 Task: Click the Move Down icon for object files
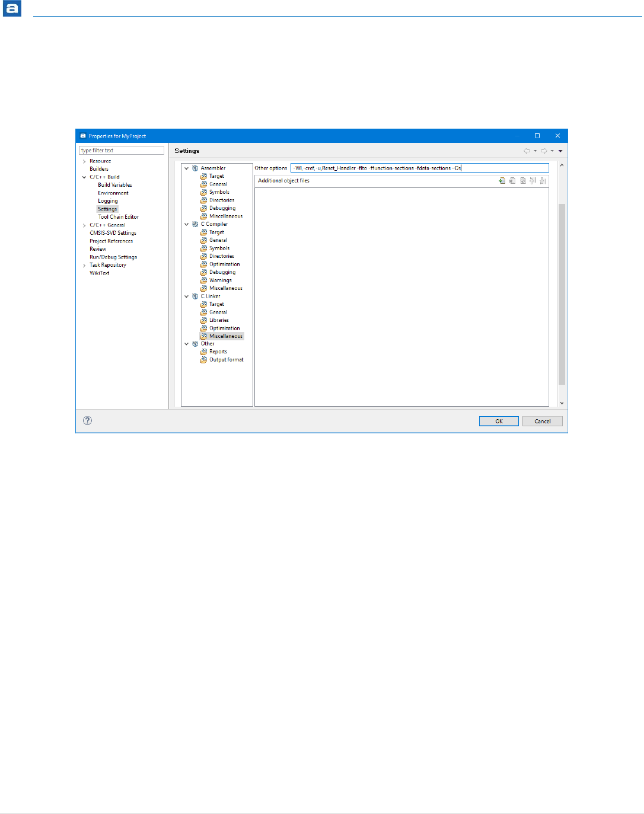(x=543, y=181)
